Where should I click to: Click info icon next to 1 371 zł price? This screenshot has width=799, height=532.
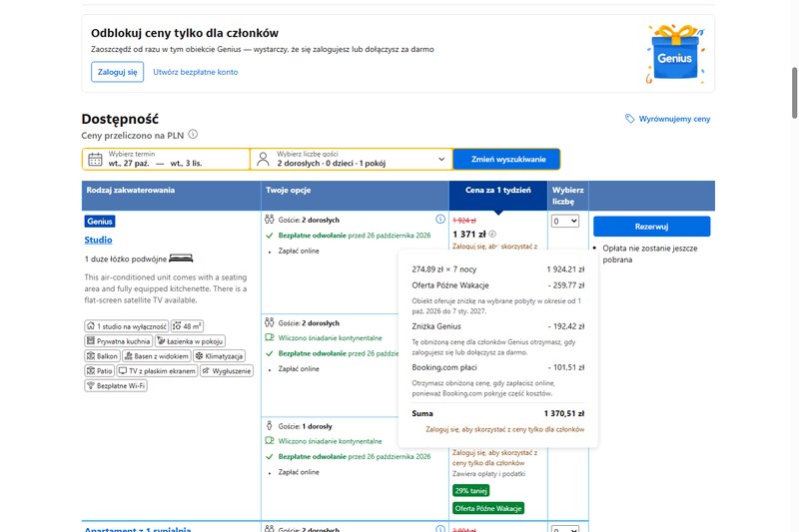[492, 235]
